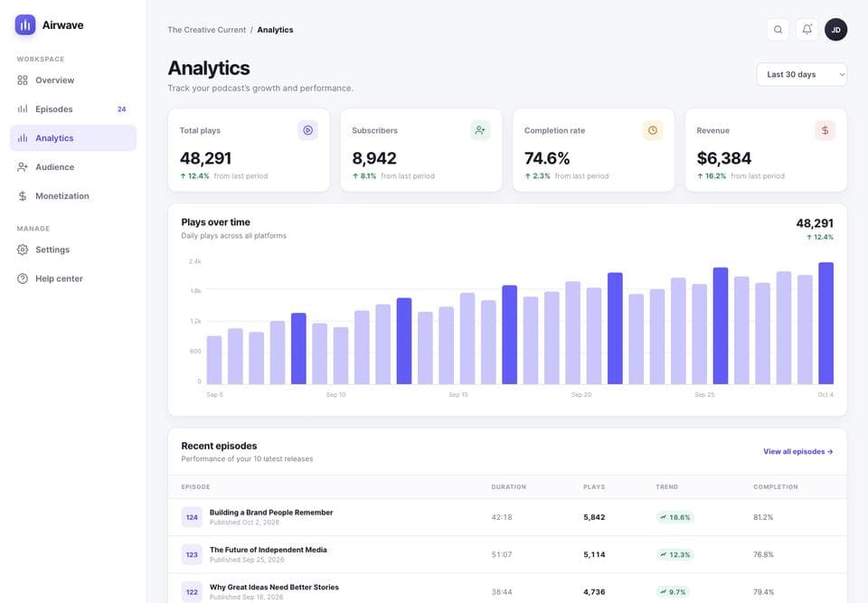Click the Overview grid icon

23,80
